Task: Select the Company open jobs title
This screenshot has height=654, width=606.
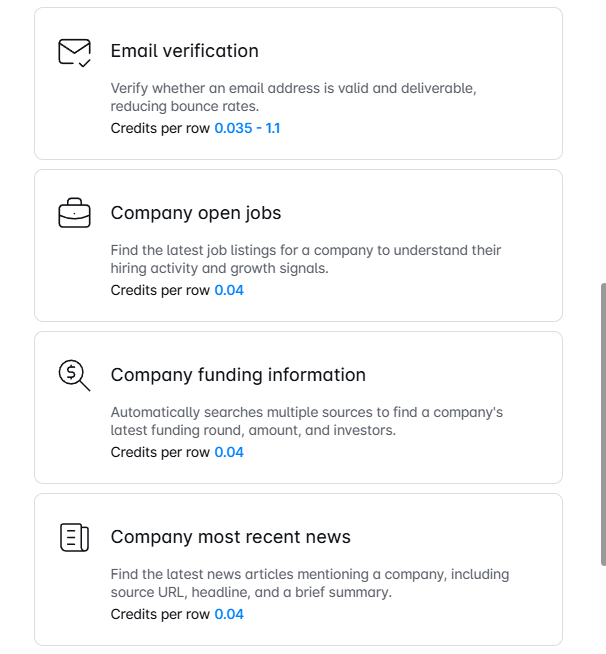Action: [196, 213]
